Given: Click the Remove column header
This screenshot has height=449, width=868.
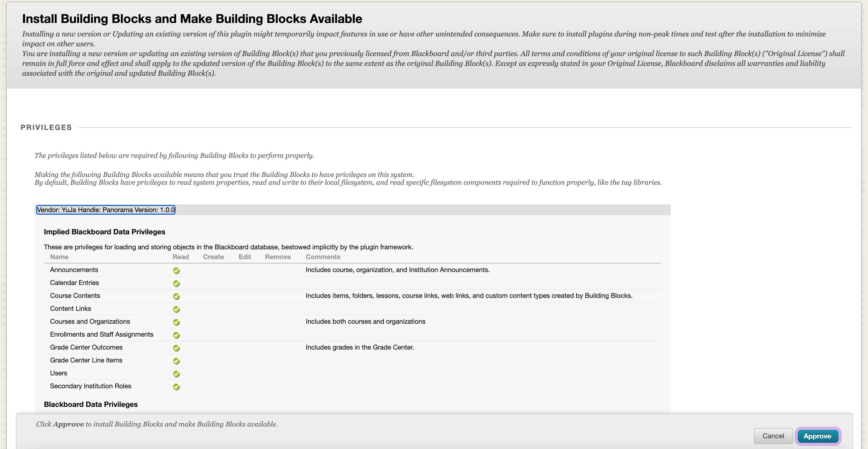Looking at the screenshot, I should point(278,257).
